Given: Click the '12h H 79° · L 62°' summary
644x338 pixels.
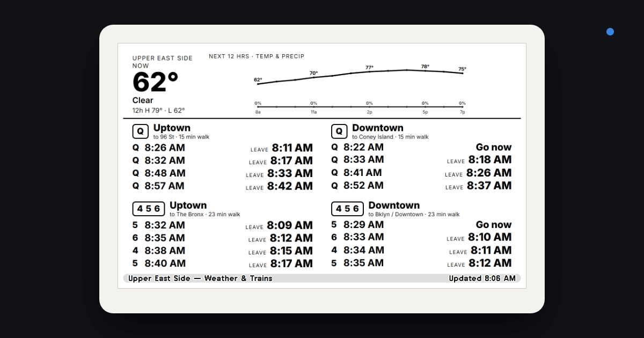Looking at the screenshot, I should [159, 111].
